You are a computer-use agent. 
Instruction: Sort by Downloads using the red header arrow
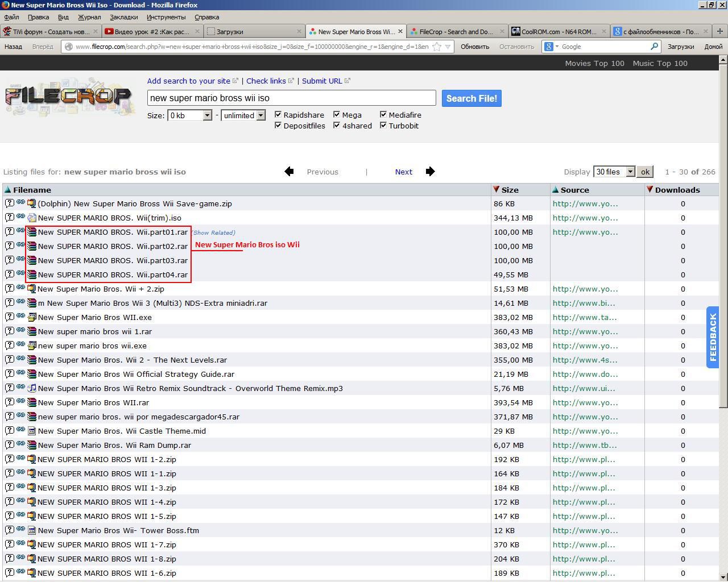coord(650,189)
